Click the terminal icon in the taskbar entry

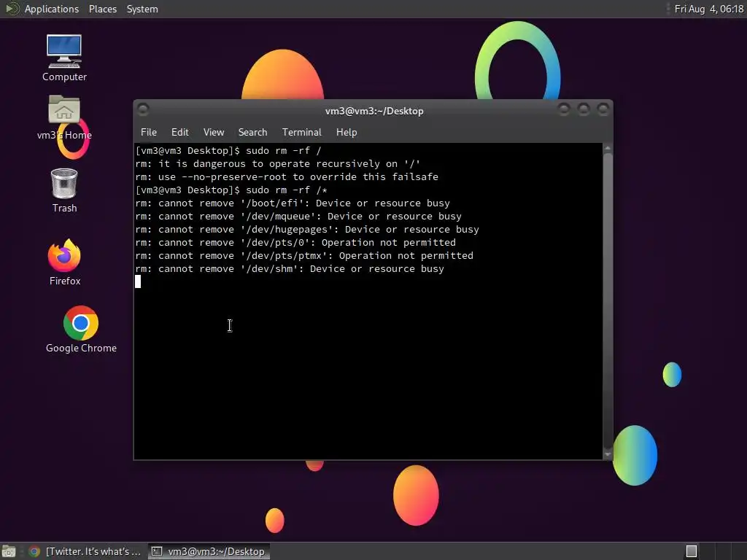tap(157, 551)
